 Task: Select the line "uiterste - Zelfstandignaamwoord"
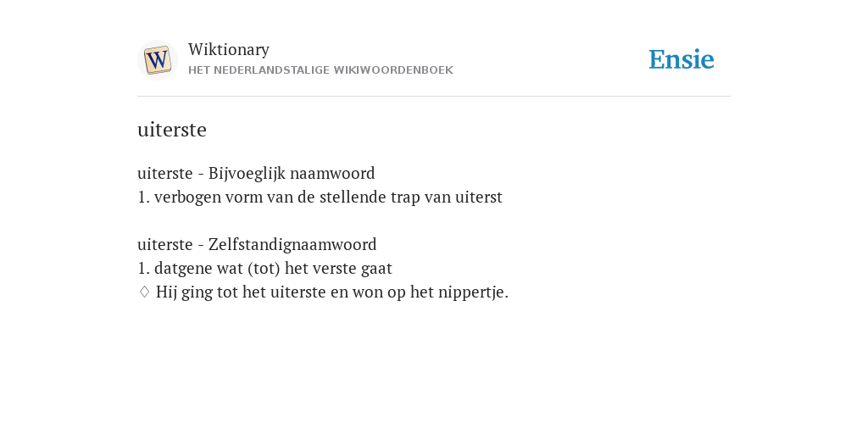tap(257, 244)
